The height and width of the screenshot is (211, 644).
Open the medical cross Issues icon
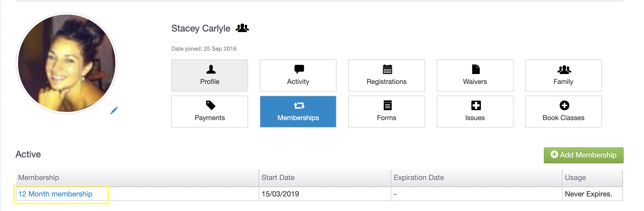(476, 105)
